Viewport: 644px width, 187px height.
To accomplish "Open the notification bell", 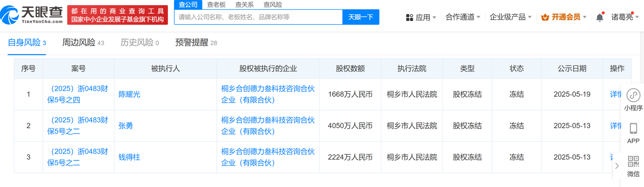I will pyautogui.click(x=599, y=17).
